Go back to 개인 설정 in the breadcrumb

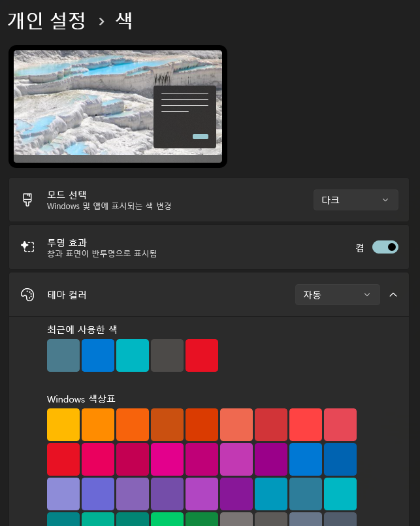pos(46,21)
